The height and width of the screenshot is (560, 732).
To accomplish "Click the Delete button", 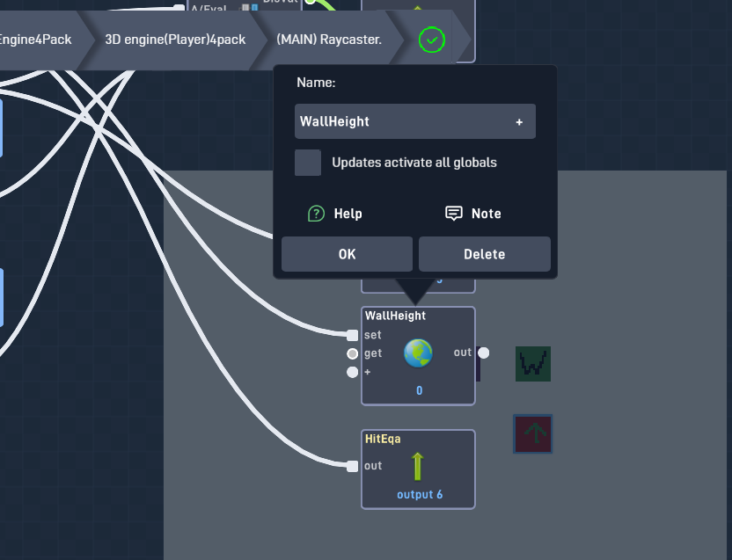I will click(x=485, y=254).
